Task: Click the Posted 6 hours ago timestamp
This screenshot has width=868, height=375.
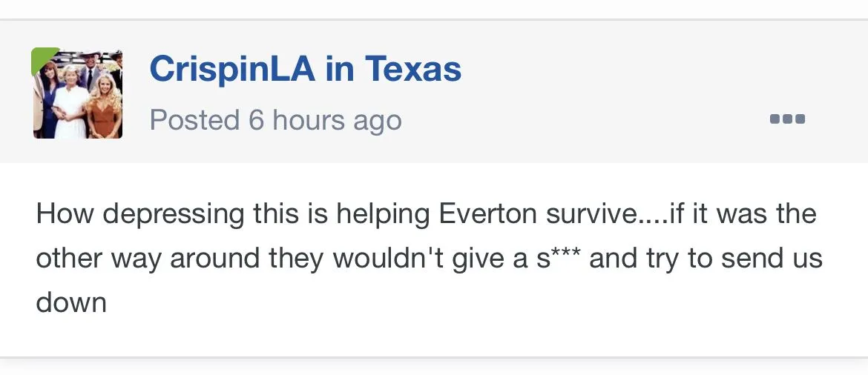Action: click(x=275, y=120)
